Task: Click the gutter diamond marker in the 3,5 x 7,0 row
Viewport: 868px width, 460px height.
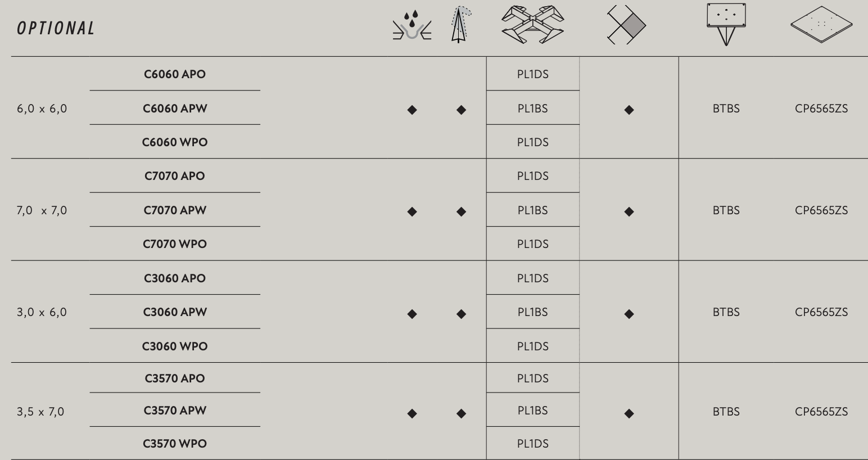Action: (412, 413)
